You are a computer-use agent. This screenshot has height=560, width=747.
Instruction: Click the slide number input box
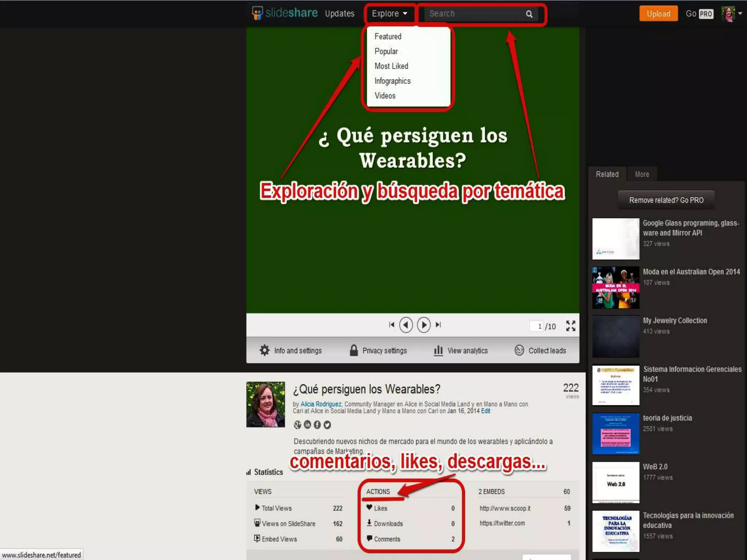(x=537, y=326)
